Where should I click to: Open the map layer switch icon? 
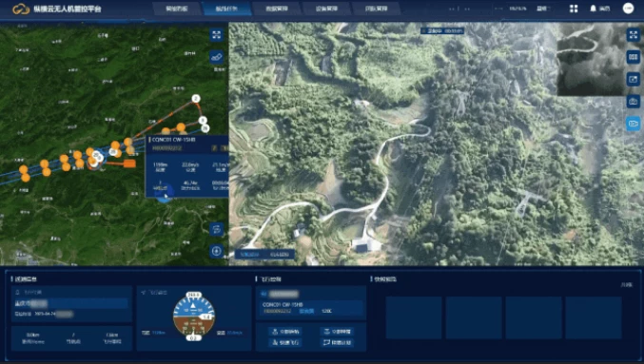(217, 229)
